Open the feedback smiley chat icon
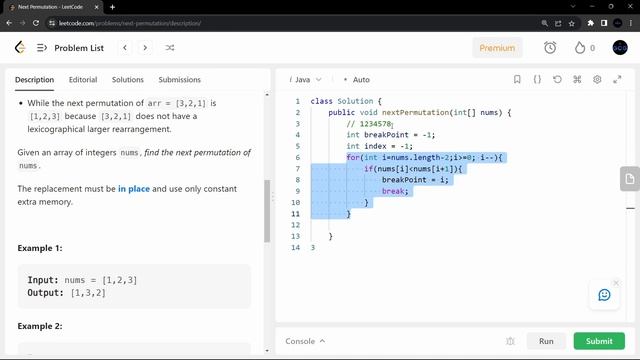640x360 pixels. (x=604, y=295)
